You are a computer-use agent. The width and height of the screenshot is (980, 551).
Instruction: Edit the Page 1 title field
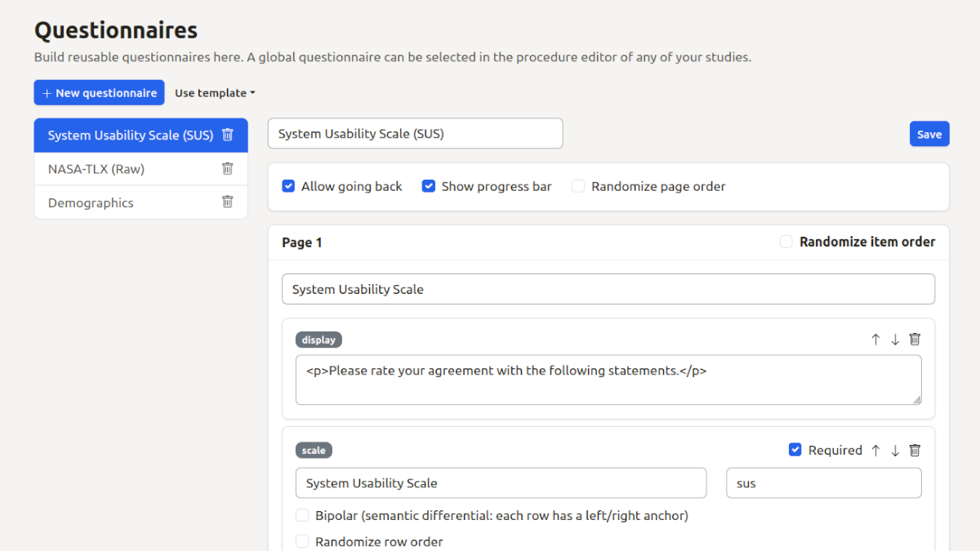(608, 289)
